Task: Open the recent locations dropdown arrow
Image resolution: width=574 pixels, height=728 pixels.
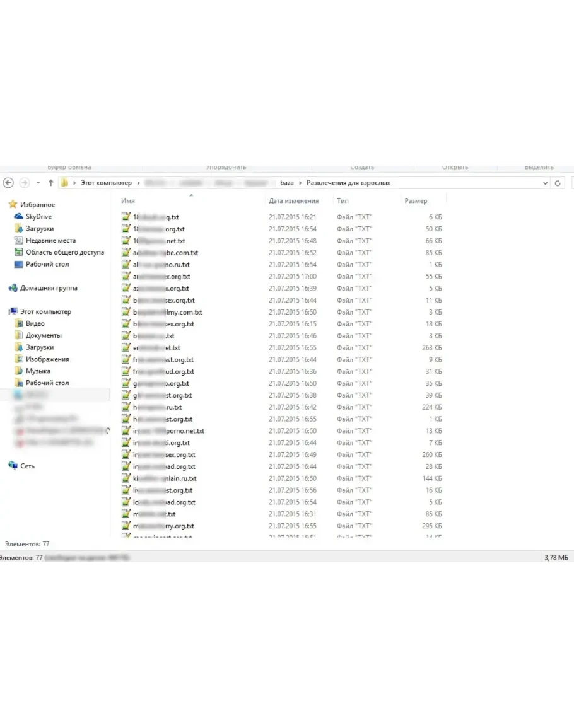Action: (x=38, y=183)
